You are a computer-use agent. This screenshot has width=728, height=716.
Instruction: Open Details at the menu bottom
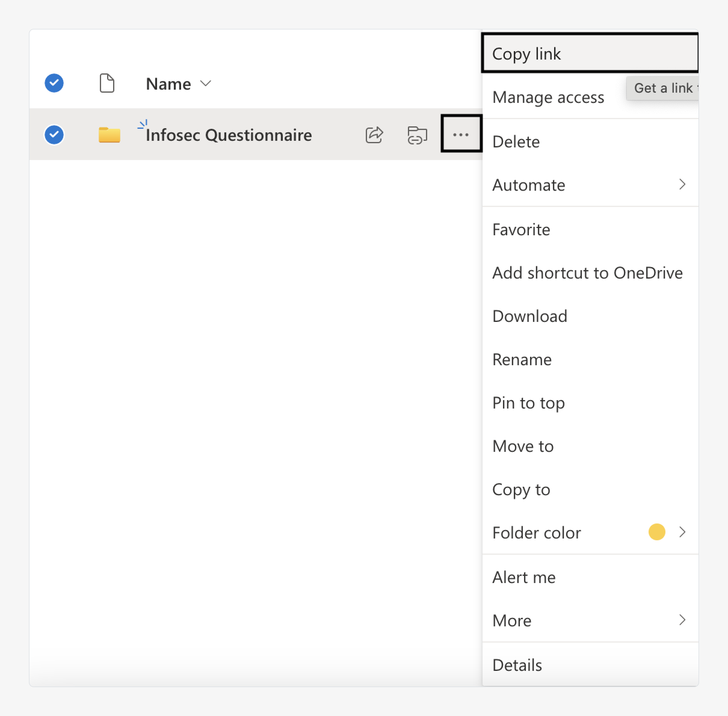click(517, 665)
